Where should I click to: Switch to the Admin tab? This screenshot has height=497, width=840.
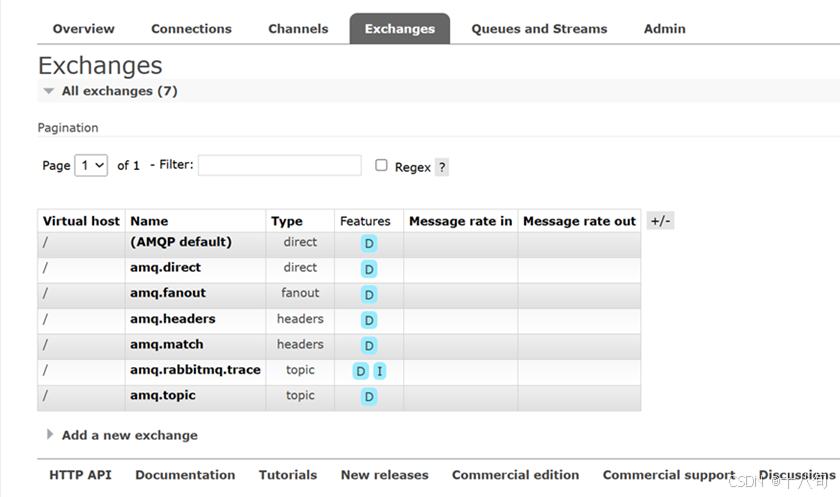pos(665,29)
